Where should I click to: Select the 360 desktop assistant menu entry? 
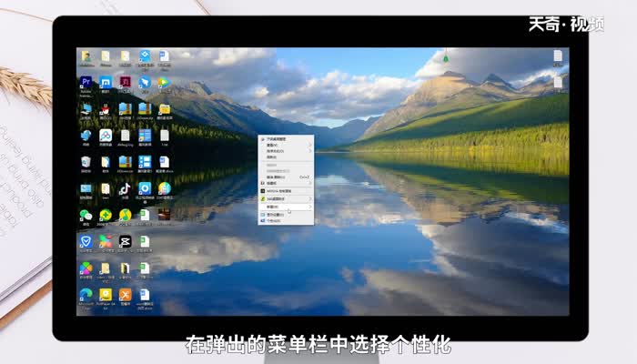[x=286, y=198]
